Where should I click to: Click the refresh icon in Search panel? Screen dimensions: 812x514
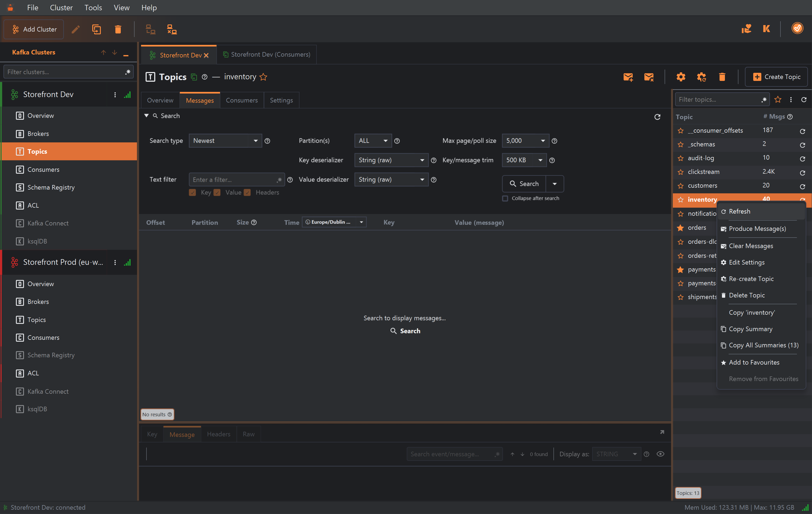coord(657,117)
